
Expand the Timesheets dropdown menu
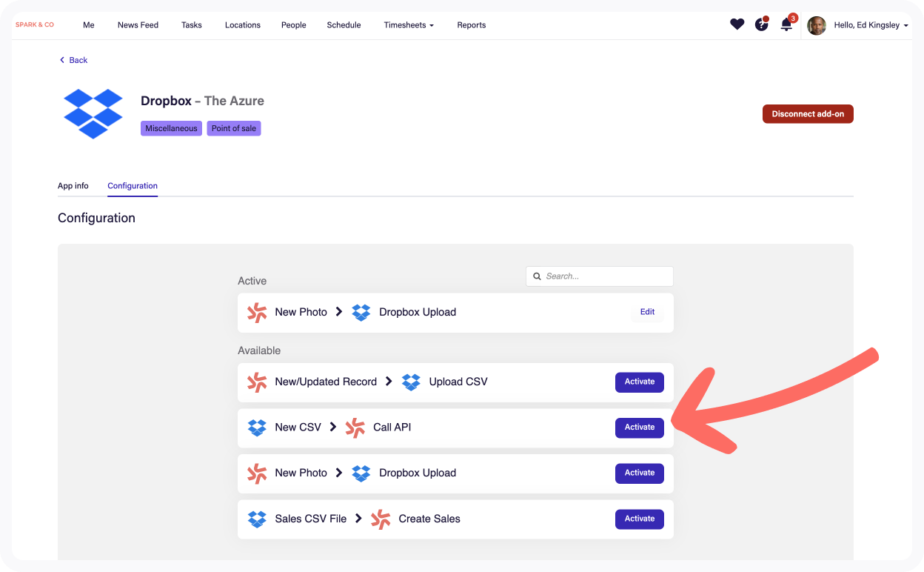[409, 25]
